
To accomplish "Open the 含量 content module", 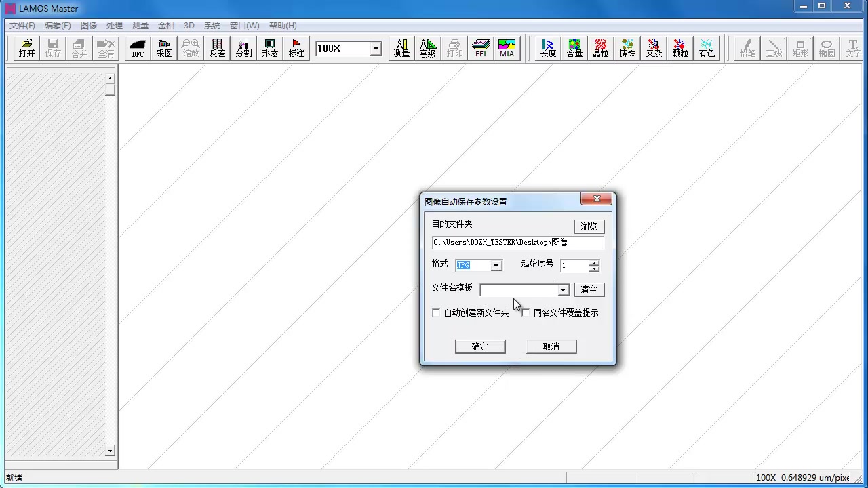I will tap(574, 48).
